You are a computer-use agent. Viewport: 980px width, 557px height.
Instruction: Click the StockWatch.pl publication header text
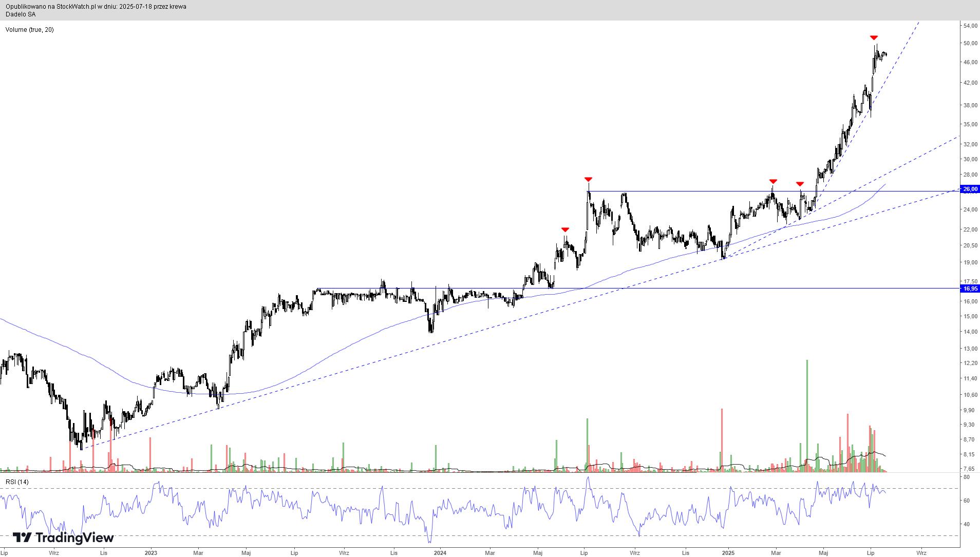pyautogui.click(x=96, y=7)
